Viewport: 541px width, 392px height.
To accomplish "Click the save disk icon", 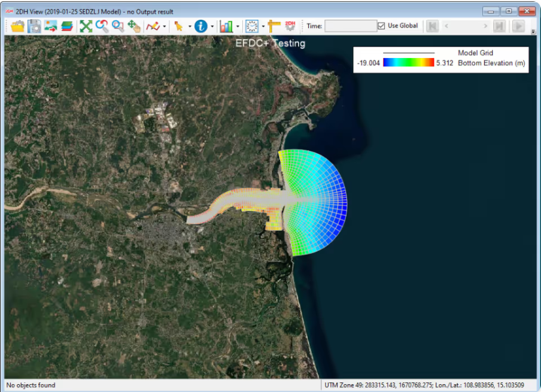I will [34, 26].
